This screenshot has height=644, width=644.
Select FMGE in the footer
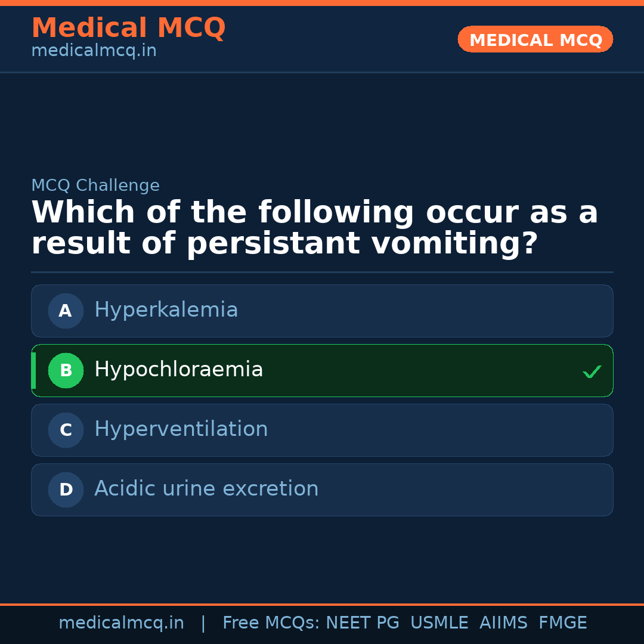coord(563,623)
